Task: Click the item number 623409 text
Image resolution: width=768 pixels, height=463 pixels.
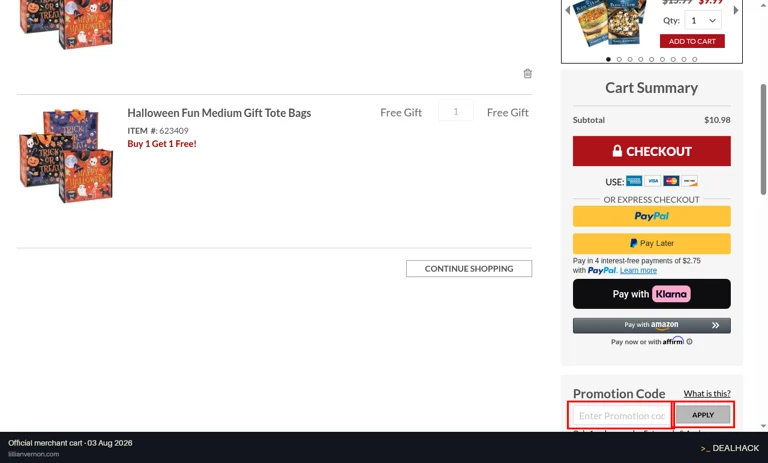Action: (x=173, y=131)
